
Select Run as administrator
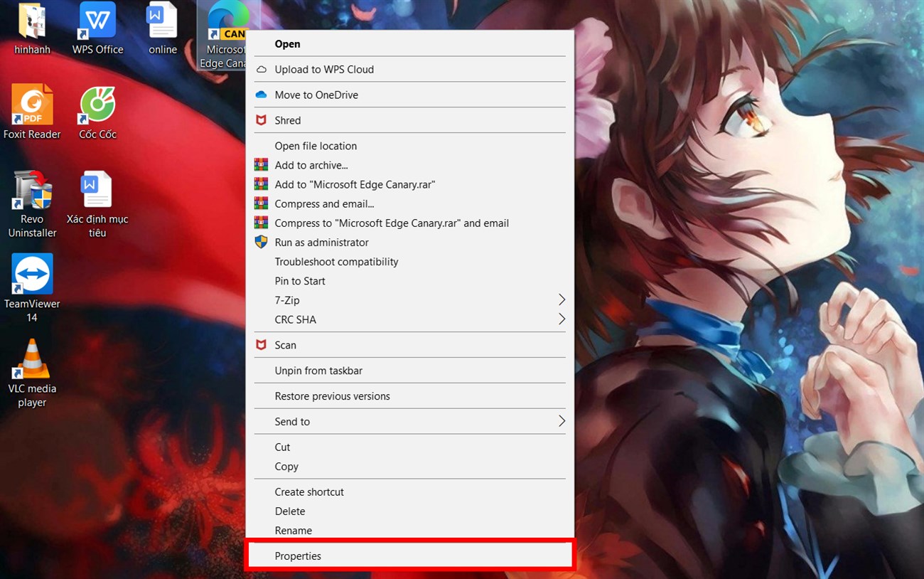(409, 242)
